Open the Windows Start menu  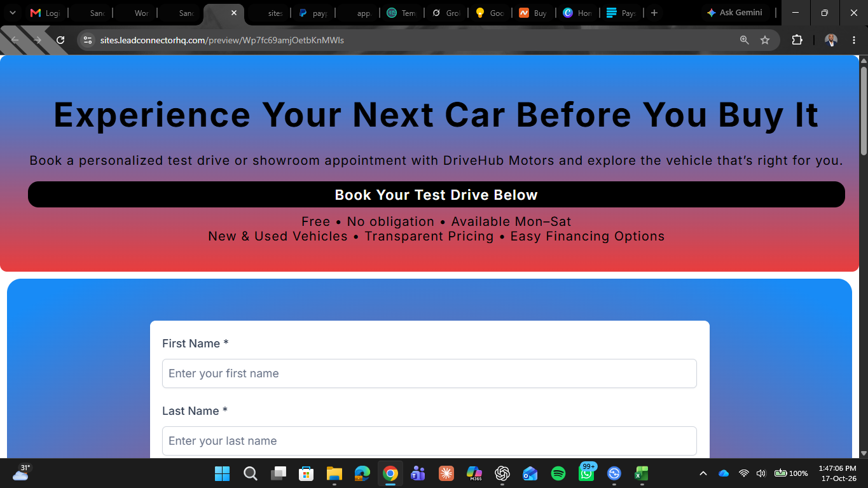click(x=222, y=473)
